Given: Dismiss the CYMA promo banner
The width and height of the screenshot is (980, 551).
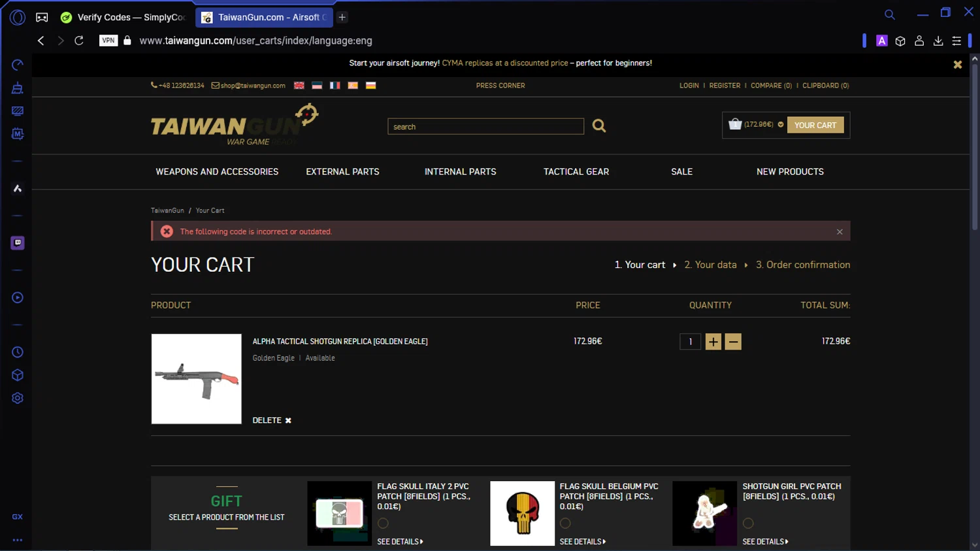Looking at the screenshot, I should click(x=958, y=65).
